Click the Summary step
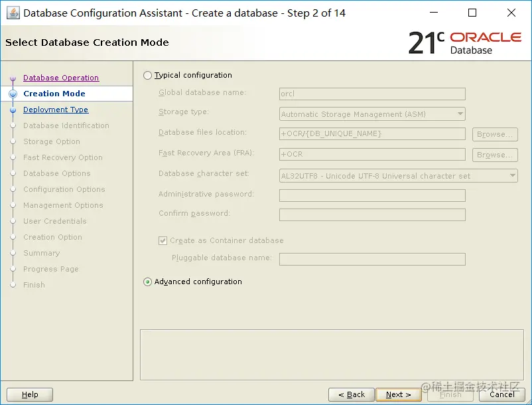The height and width of the screenshot is (405, 532). 41,253
